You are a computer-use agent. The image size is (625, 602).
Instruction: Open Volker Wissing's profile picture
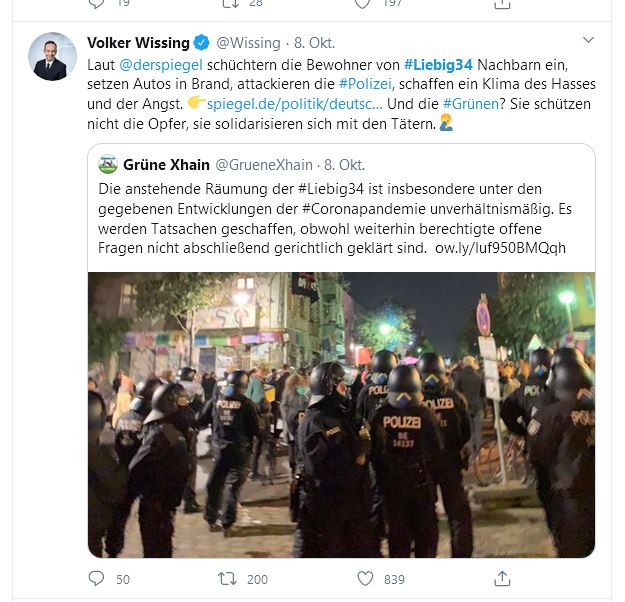52,57
